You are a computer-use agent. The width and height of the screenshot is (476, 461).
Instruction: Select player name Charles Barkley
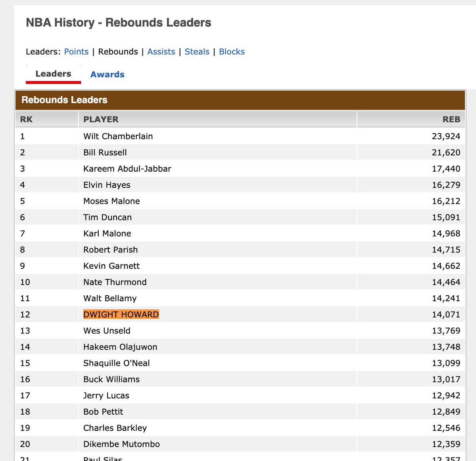(115, 428)
